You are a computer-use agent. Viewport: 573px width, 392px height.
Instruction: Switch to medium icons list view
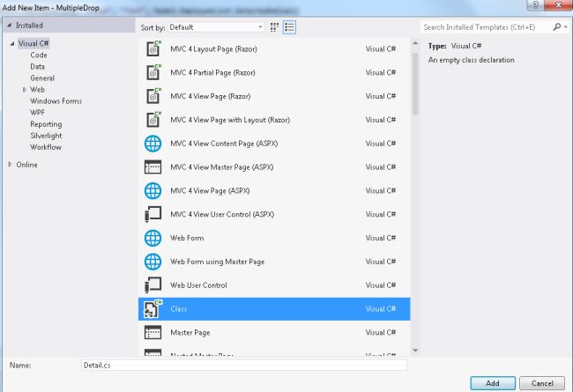pos(289,27)
